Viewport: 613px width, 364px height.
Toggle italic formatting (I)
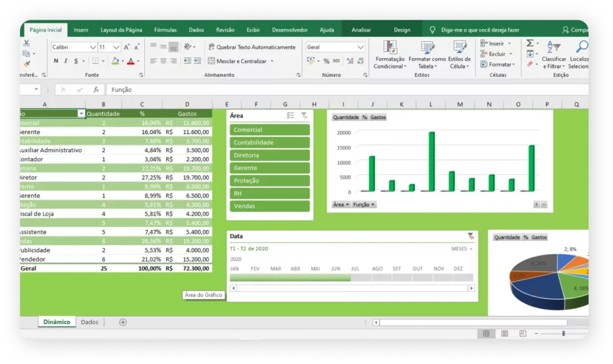point(66,61)
